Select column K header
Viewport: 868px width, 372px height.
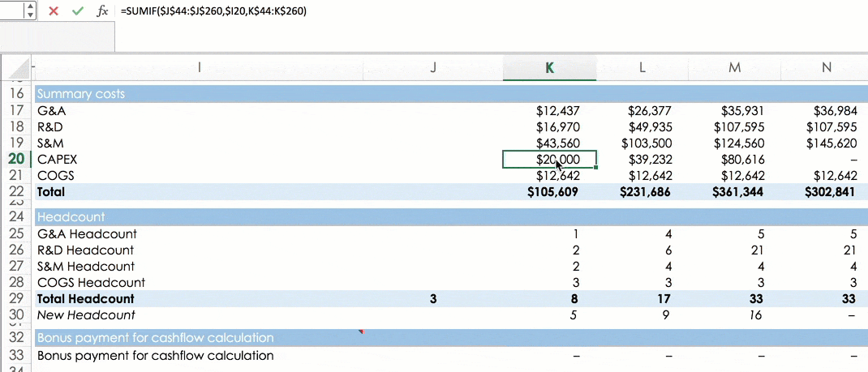point(549,67)
